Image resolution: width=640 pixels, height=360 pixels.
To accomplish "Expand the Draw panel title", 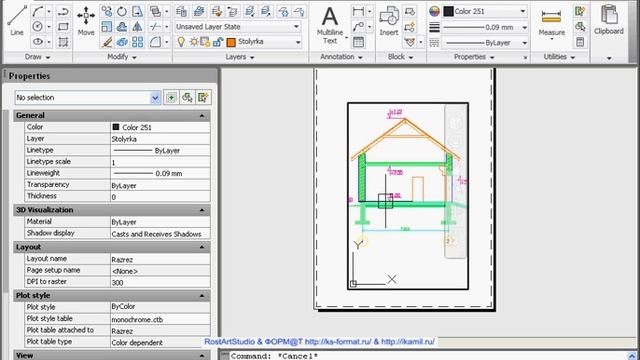I will pyautogui.click(x=37, y=57).
